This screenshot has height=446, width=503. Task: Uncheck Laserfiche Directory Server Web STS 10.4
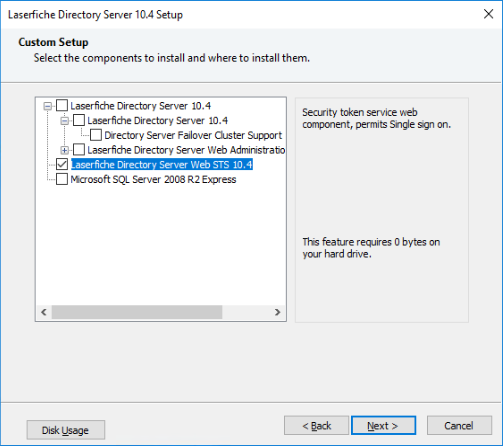coord(62,164)
